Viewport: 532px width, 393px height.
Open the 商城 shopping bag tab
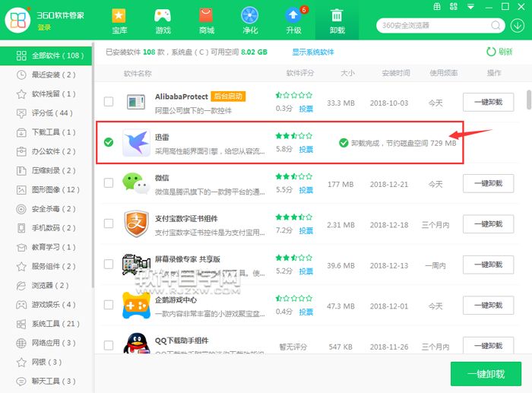206,21
